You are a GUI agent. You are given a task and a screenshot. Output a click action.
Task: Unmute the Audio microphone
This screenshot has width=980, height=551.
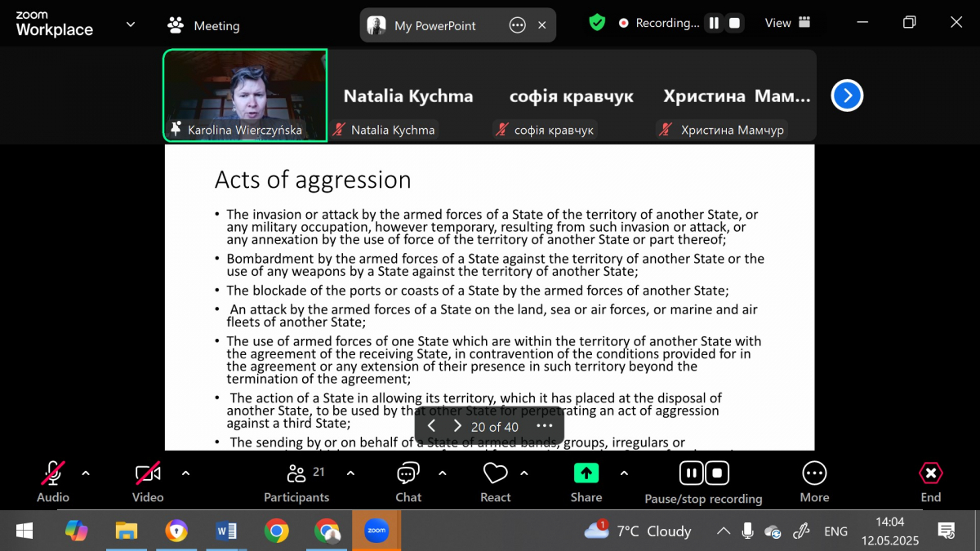click(53, 473)
